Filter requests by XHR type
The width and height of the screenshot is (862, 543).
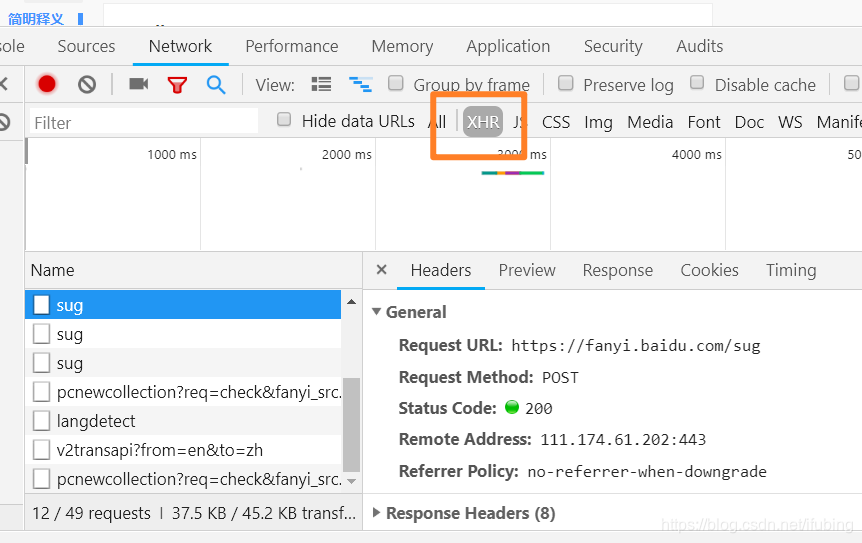[483, 121]
